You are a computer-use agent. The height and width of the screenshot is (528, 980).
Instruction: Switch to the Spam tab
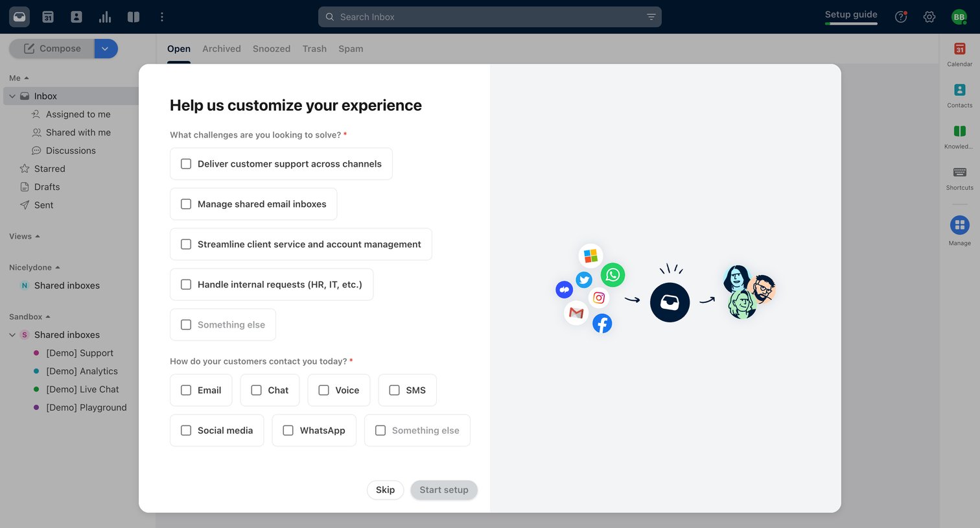(351, 49)
